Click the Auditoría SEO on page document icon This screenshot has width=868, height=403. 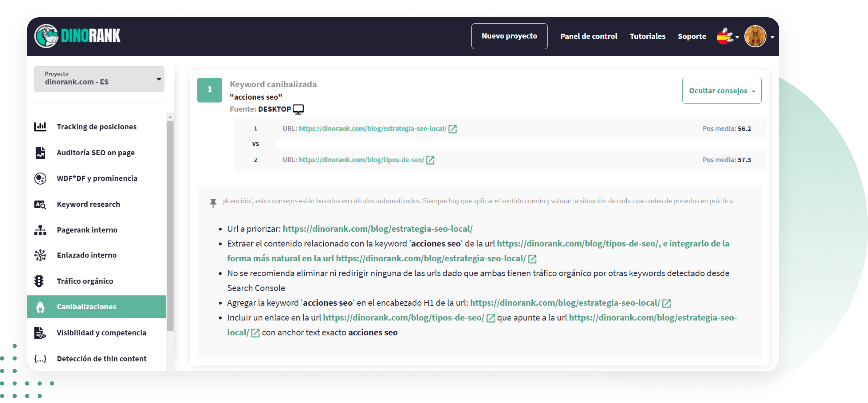coord(40,153)
